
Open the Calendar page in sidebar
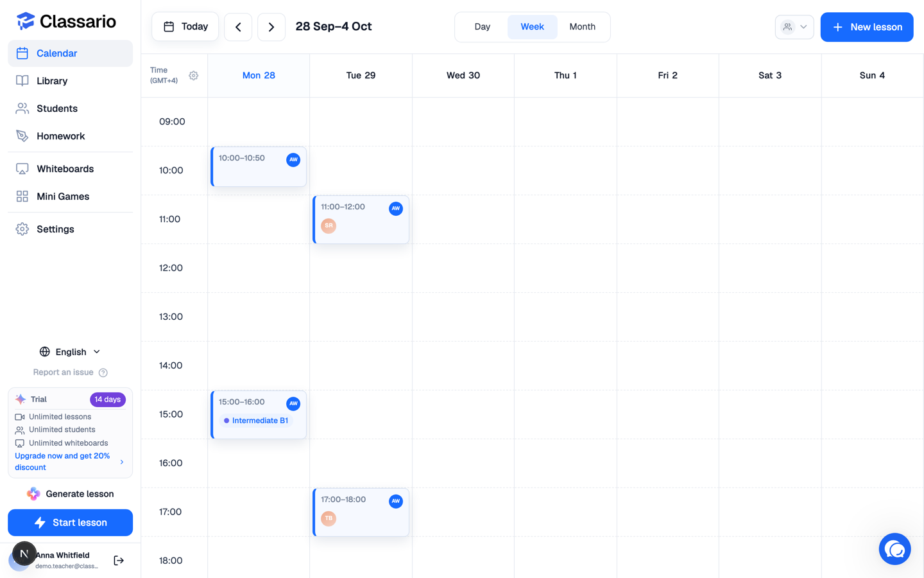point(70,53)
